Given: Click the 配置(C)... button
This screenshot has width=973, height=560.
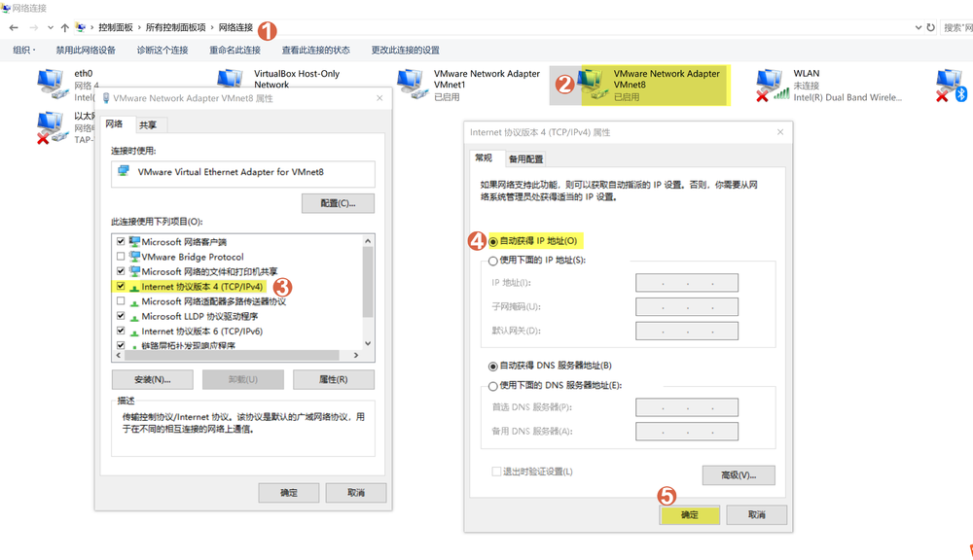Looking at the screenshot, I should click(339, 203).
